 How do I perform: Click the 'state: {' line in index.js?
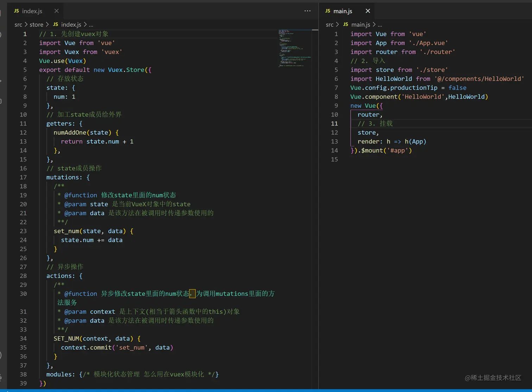[x=61, y=88]
